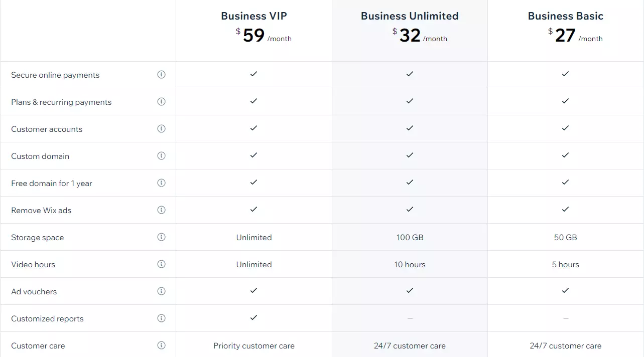Click the 100 GB storage value
Viewport: 644px width, 357px height.
click(x=410, y=238)
